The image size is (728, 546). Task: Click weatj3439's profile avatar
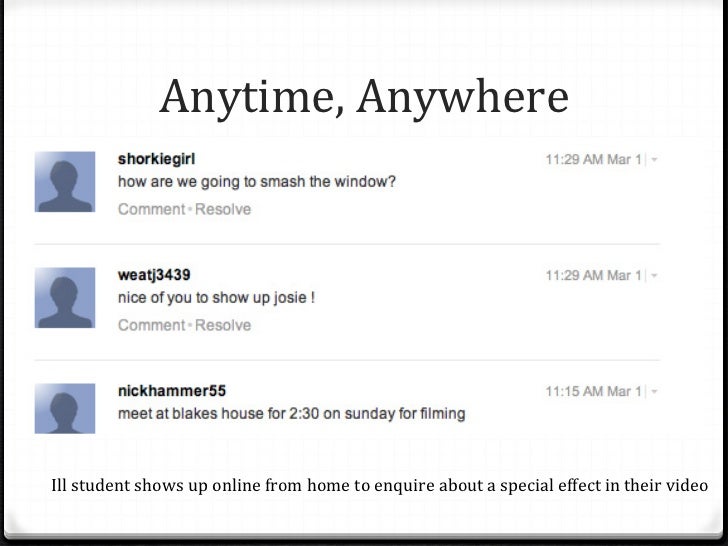[65, 298]
